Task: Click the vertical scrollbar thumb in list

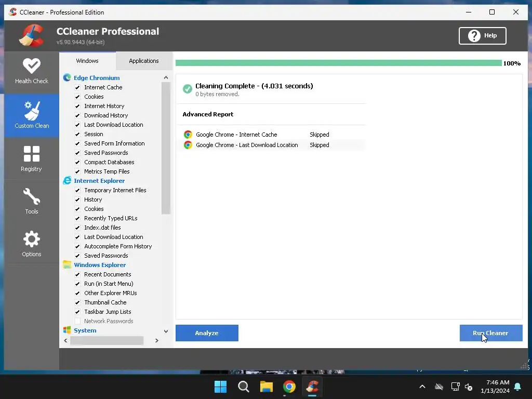Action: point(166,148)
